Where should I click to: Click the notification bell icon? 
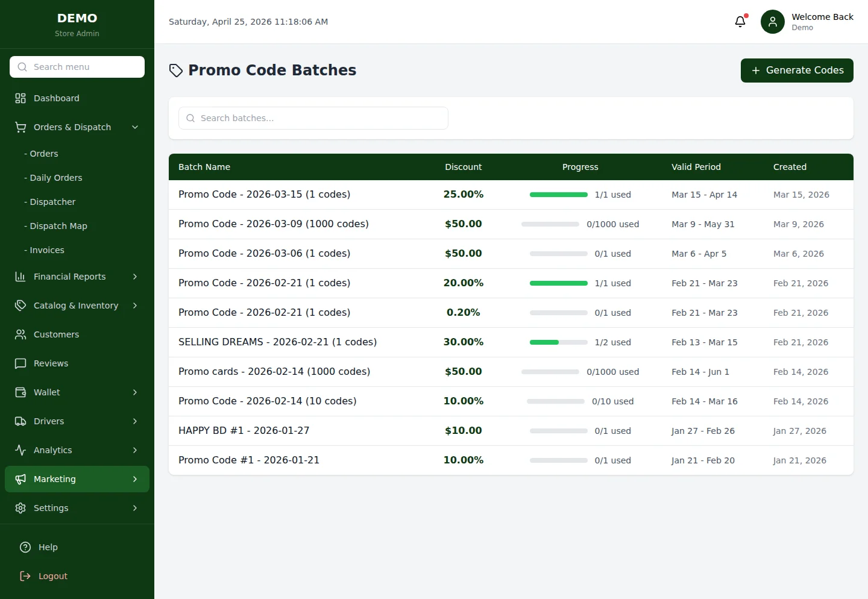coord(740,22)
